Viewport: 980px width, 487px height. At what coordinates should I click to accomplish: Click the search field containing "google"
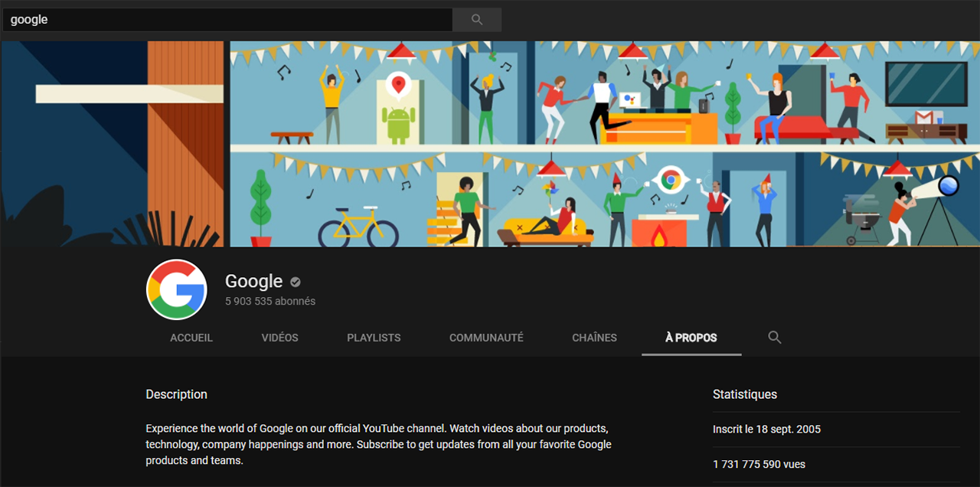pyautogui.click(x=227, y=20)
